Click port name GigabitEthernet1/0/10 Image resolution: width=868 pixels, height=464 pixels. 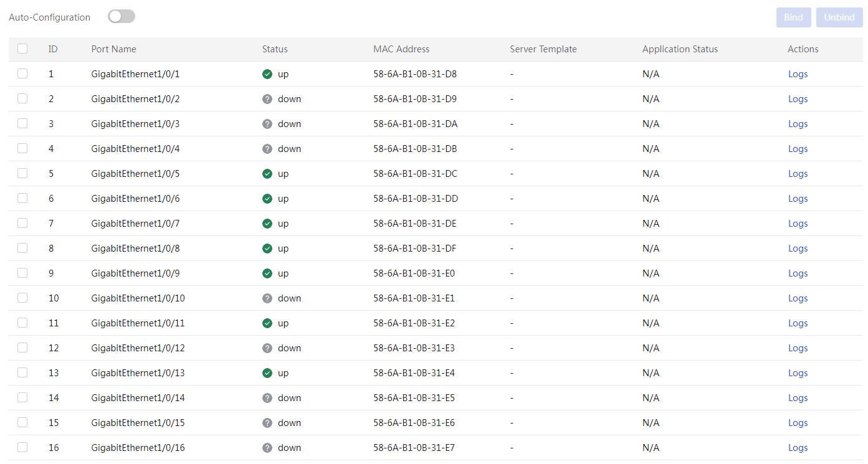click(138, 298)
